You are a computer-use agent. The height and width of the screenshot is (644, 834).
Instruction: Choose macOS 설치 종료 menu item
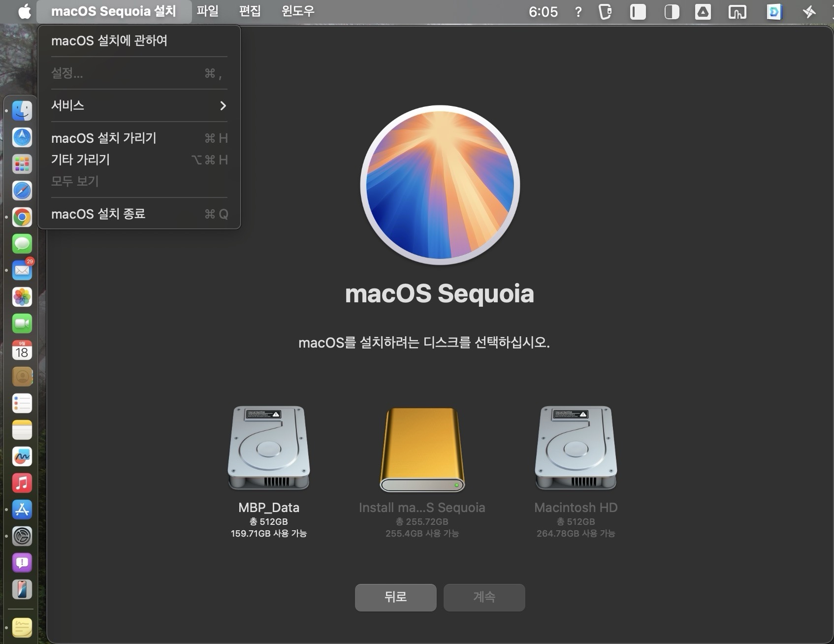(139, 214)
